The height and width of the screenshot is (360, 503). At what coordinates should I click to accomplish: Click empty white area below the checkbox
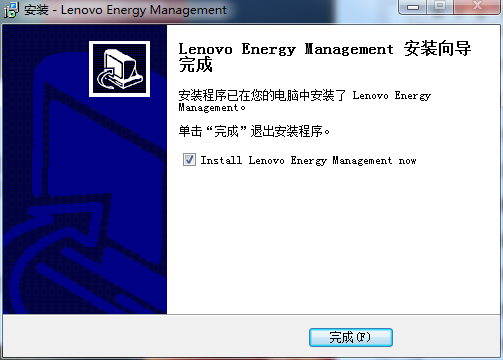click(x=333, y=240)
